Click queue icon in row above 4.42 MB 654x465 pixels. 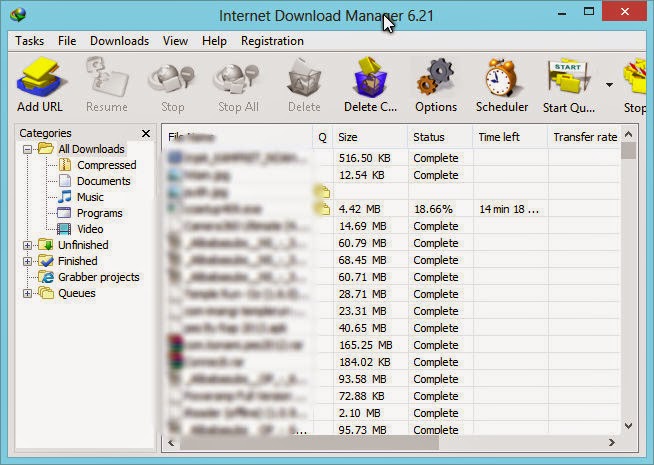point(323,191)
